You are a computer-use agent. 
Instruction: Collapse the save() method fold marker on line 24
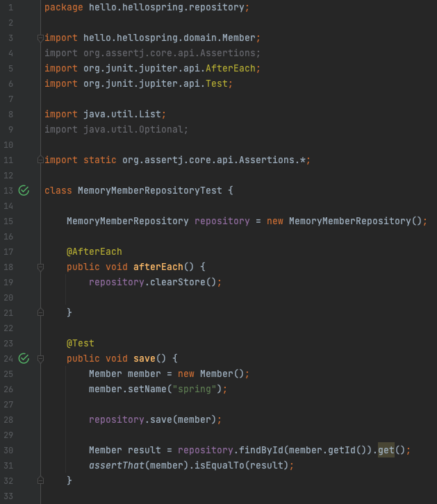point(40,359)
